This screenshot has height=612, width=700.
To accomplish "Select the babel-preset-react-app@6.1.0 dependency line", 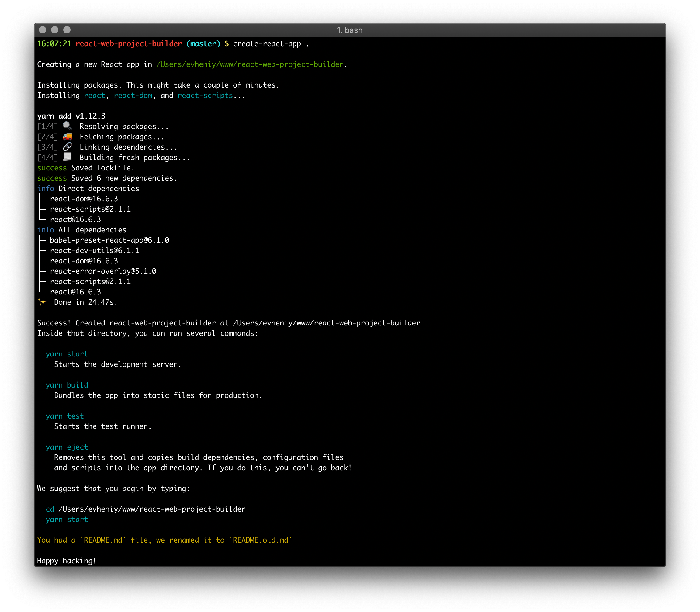I will 109,240.
